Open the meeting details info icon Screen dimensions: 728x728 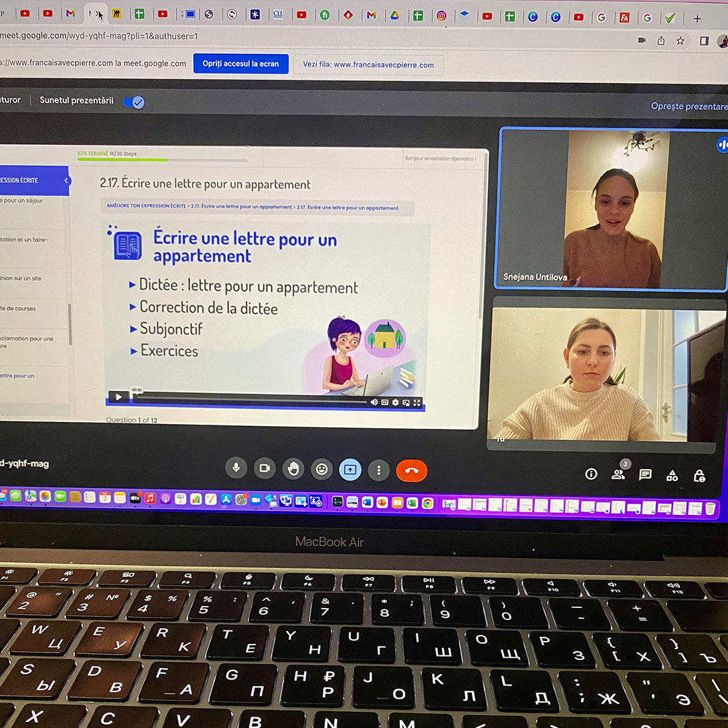(x=591, y=474)
